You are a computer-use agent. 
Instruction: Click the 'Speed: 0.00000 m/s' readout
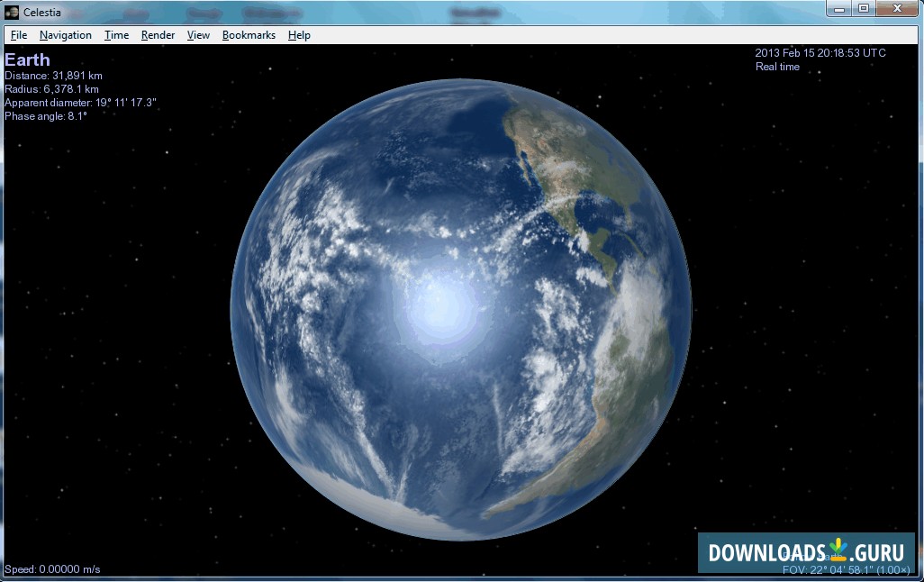point(52,569)
